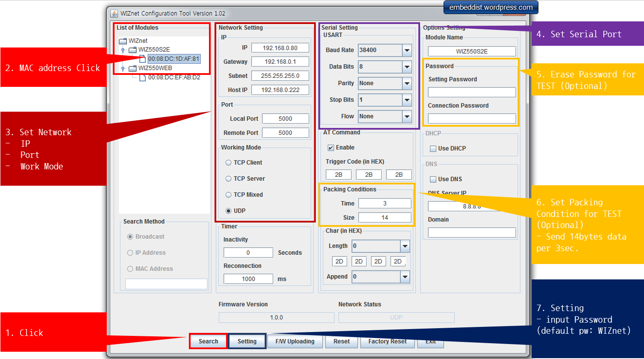Toggle the AT Command Enable checkbox

(x=331, y=148)
